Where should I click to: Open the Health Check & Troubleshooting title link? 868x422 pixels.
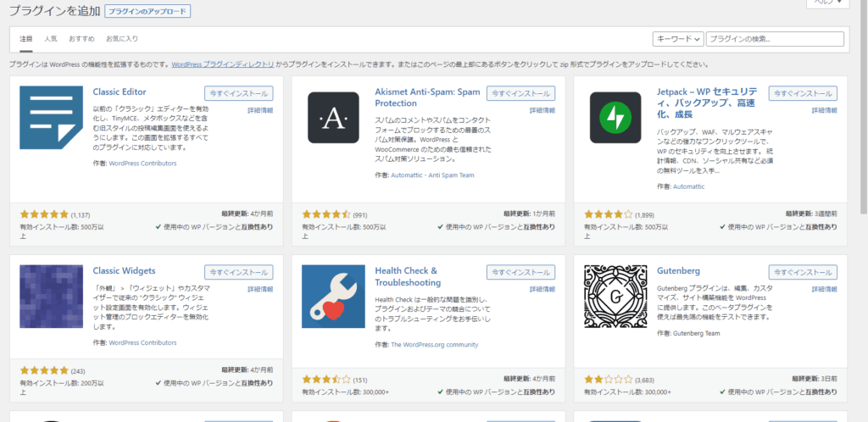(408, 276)
